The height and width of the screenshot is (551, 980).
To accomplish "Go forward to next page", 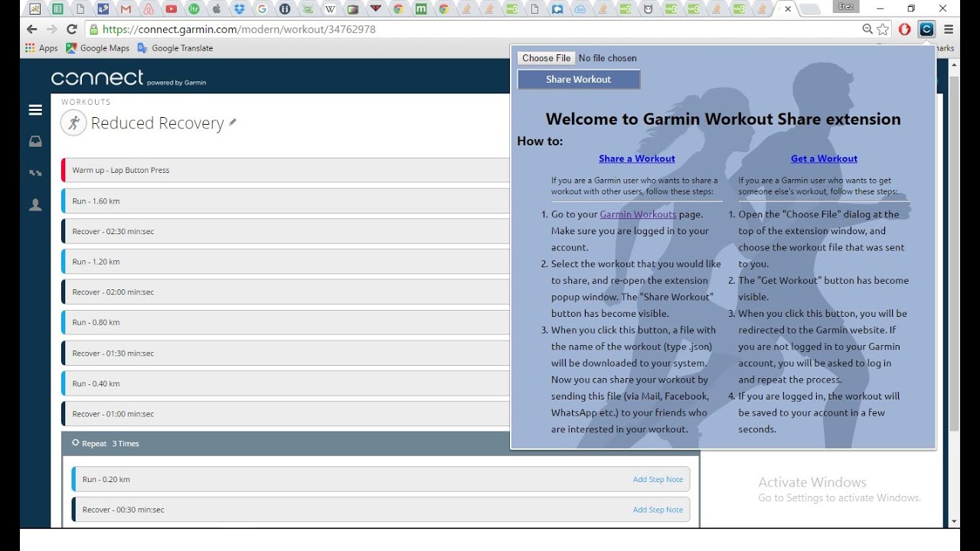I will point(51,29).
